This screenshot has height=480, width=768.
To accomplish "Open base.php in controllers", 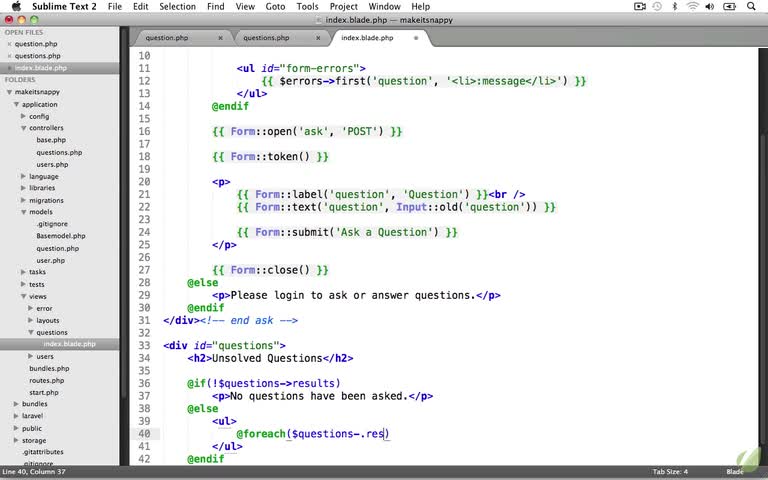I will tap(51, 140).
